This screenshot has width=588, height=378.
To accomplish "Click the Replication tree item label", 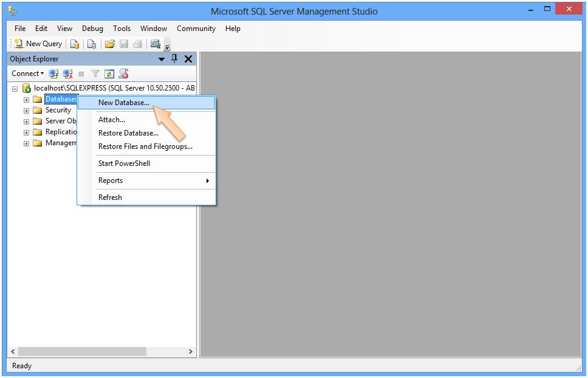I will [61, 132].
